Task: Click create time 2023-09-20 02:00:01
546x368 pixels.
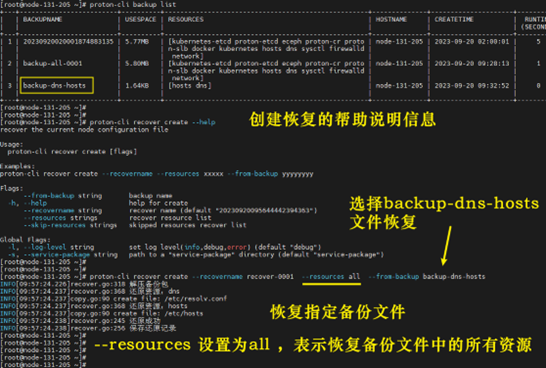Action: (x=471, y=41)
